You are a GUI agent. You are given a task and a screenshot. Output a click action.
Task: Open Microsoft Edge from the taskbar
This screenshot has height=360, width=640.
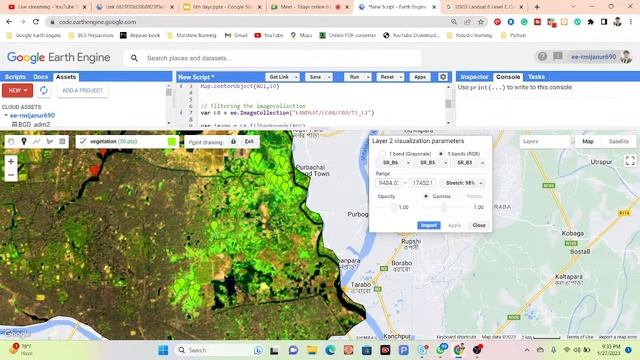[x=330, y=350]
